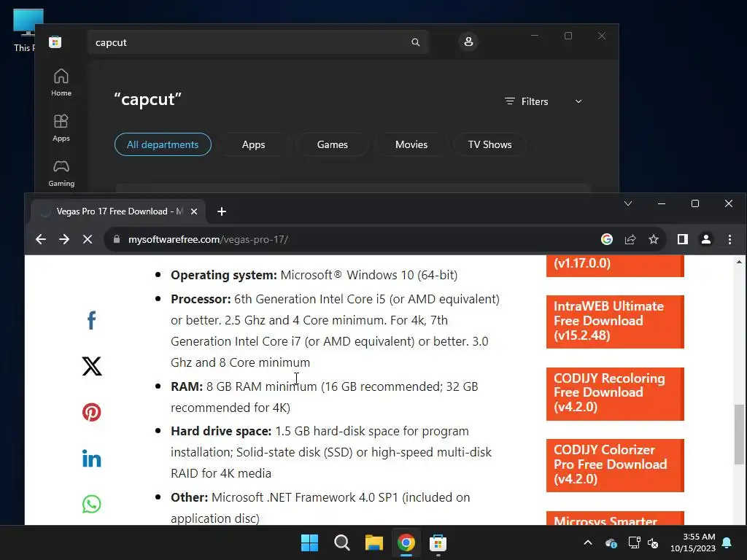Open Chrome tab search chevron
This screenshot has width=747, height=560.
628,204
